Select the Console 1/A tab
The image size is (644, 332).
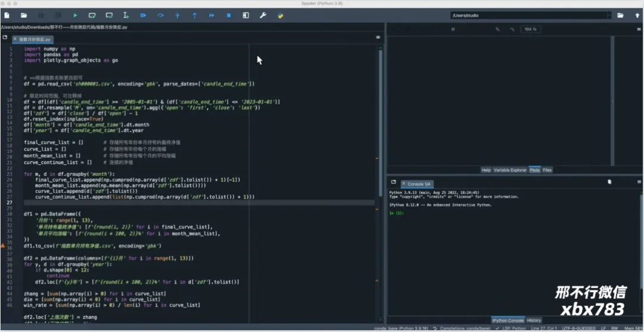coord(416,184)
